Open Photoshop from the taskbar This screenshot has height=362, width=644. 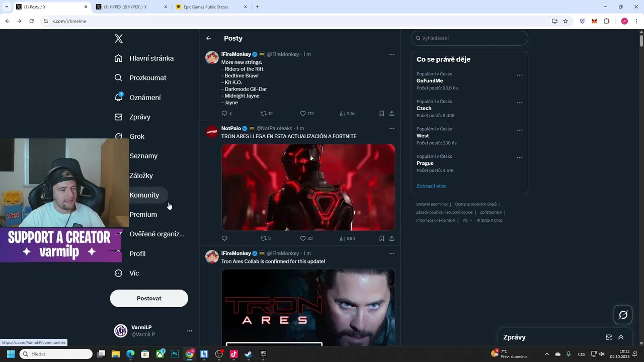click(175, 354)
